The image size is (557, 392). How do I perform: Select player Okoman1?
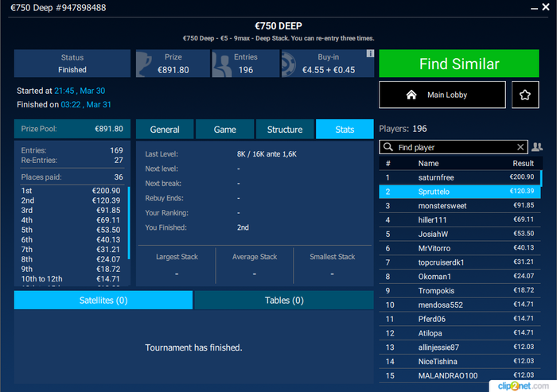tap(460, 277)
